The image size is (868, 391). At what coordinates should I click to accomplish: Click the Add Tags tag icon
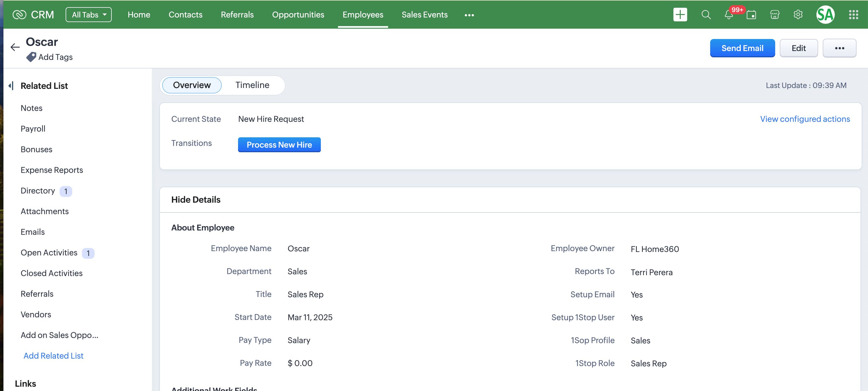tap(31, 57)
